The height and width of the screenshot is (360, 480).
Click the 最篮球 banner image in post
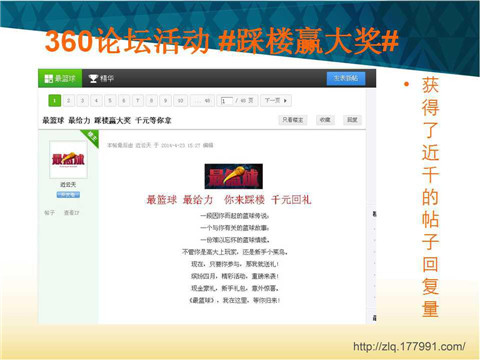(234, 176)
